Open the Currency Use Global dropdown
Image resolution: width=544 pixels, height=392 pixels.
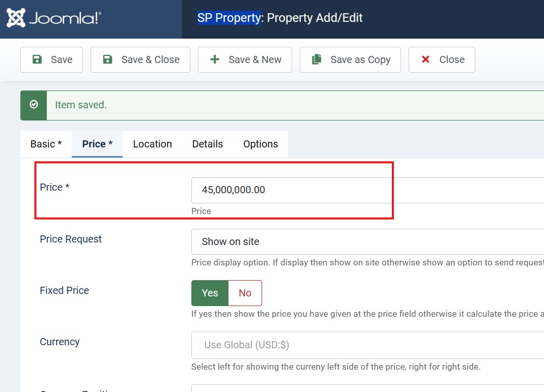[366, 345]
